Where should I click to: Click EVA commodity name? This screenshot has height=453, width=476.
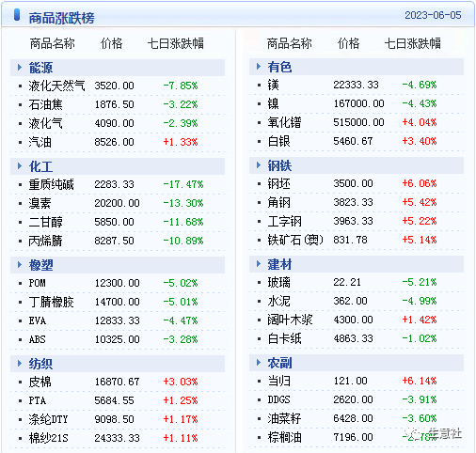point(38,320)
